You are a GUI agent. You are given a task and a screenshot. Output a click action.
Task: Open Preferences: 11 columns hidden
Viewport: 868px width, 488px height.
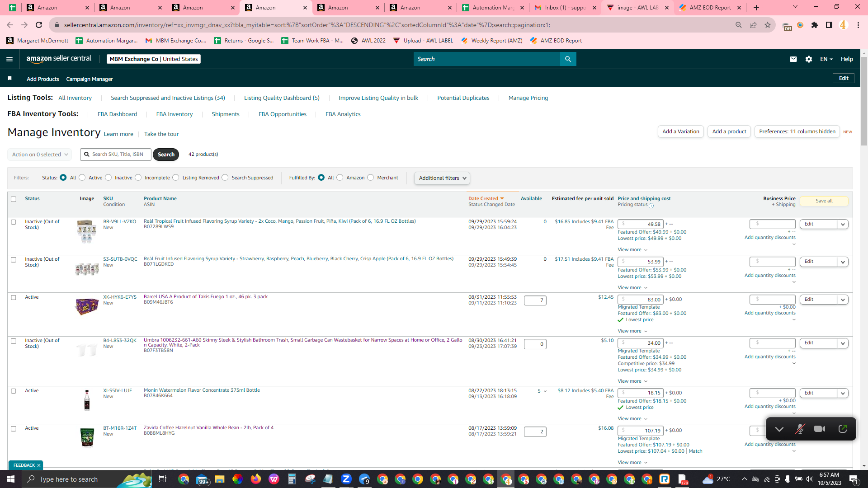click(x=797, y=131)
